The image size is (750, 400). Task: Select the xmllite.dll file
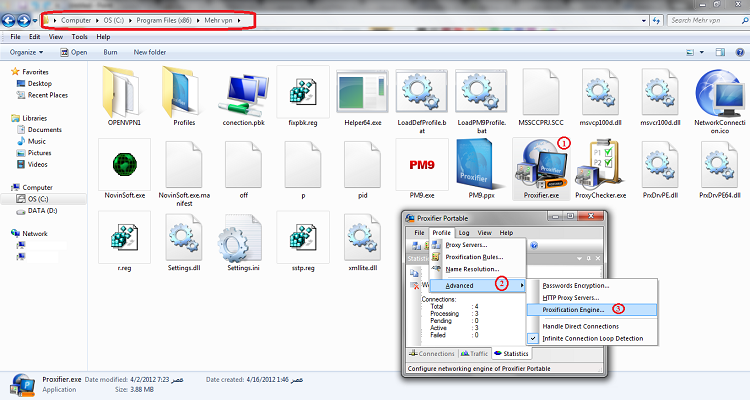tap(363, 242)
